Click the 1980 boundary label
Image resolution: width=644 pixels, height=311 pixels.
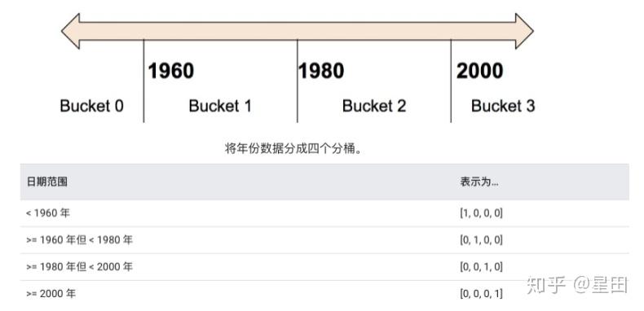pos(321,71)
